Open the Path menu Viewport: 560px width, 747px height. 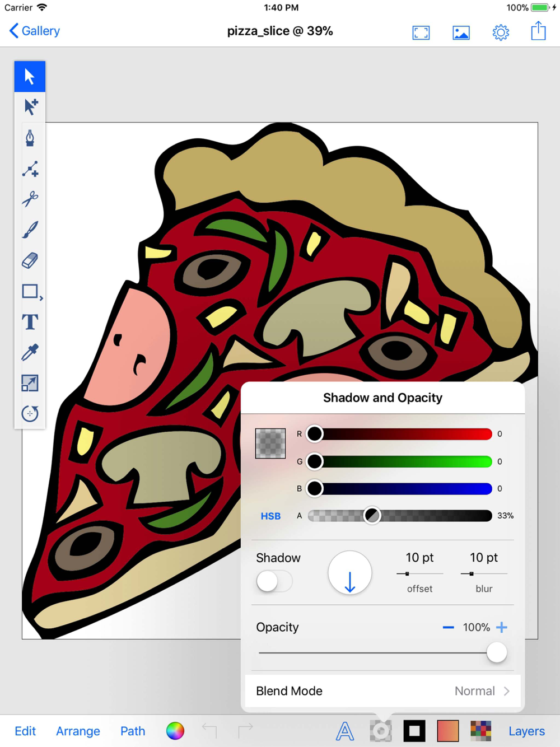[133, 731]
